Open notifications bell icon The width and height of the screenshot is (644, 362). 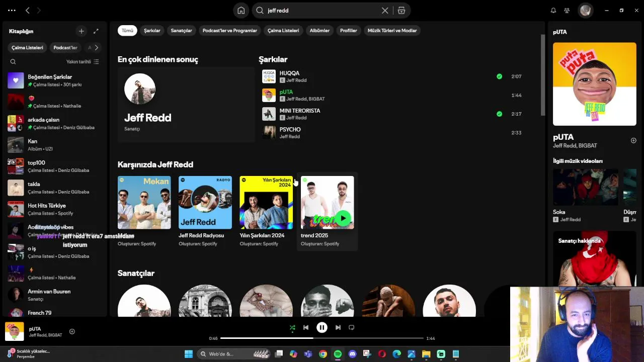coord(553,10)
